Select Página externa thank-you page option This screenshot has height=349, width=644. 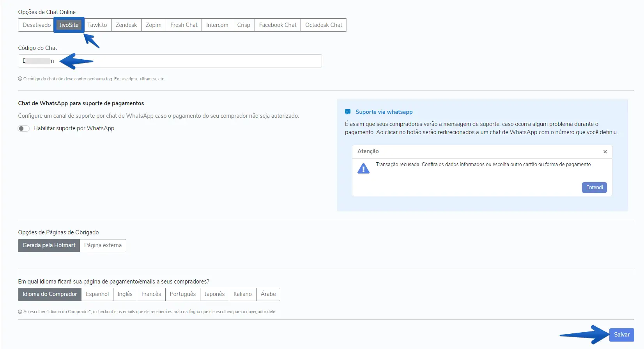coord(103,245)
